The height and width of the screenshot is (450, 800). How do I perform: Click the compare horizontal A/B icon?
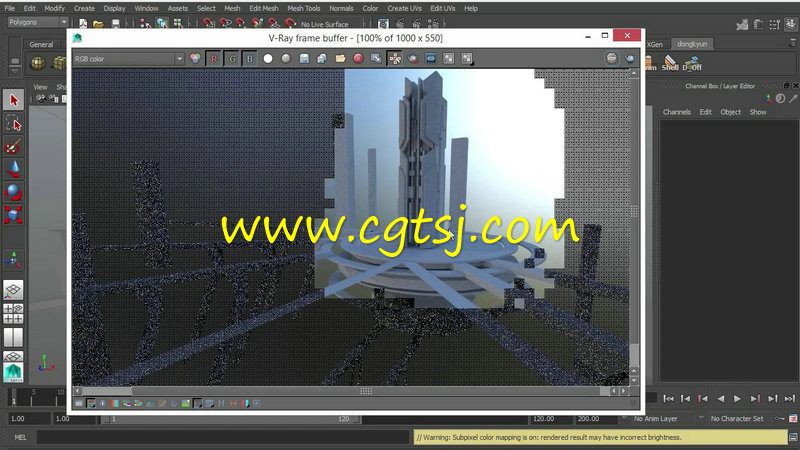tap(467, 59)
